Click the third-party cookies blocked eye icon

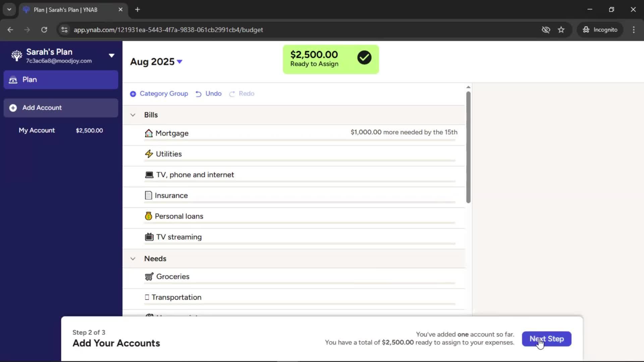[x=546, y=30]
